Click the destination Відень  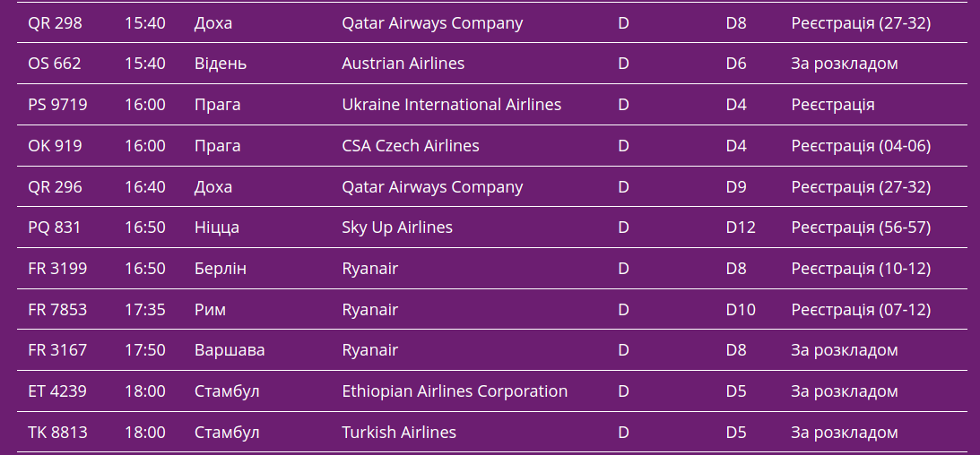coord(220,64)
